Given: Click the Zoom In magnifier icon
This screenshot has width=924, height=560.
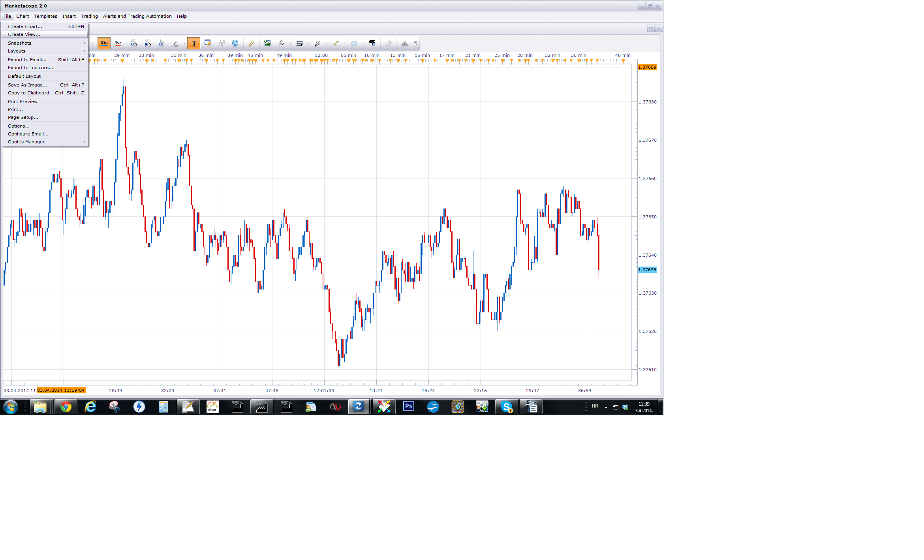Looking at the screenshot, I should [134, 43].
